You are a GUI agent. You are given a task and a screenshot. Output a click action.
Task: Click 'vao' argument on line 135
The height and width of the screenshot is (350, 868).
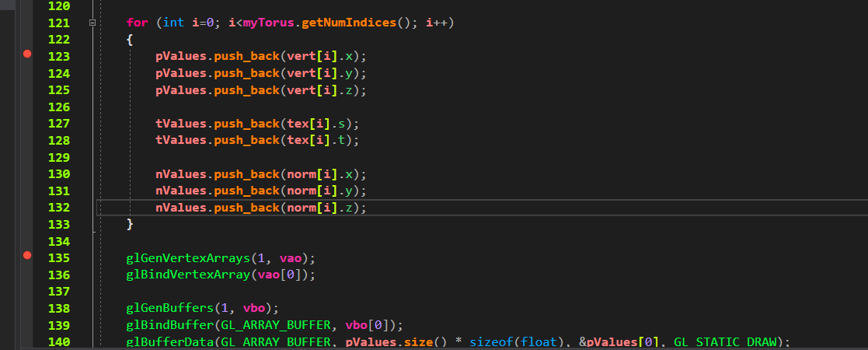291,258
